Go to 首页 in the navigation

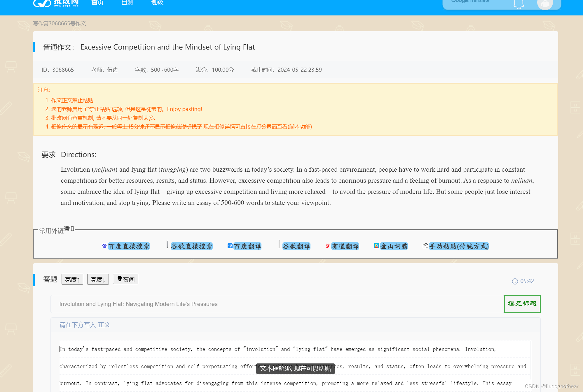click(97, 3)
